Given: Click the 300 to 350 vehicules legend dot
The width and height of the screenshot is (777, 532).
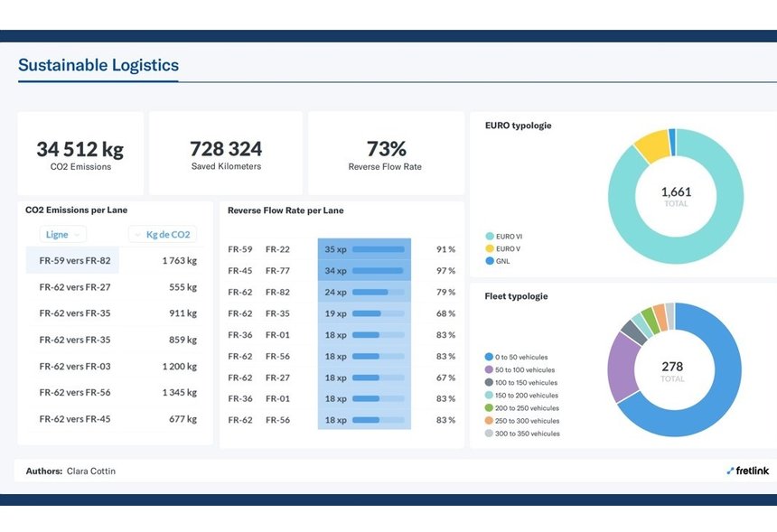Looking at the screenshot, I should (489, 434).
